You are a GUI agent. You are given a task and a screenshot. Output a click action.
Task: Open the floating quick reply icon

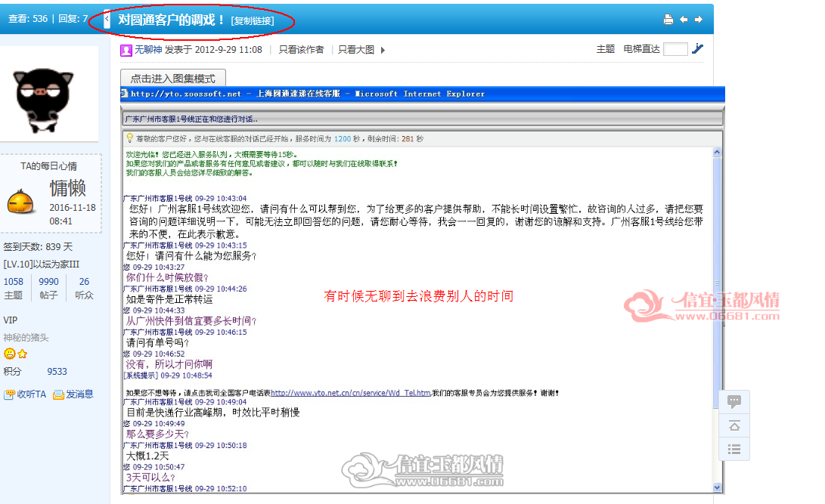(734, 401)
